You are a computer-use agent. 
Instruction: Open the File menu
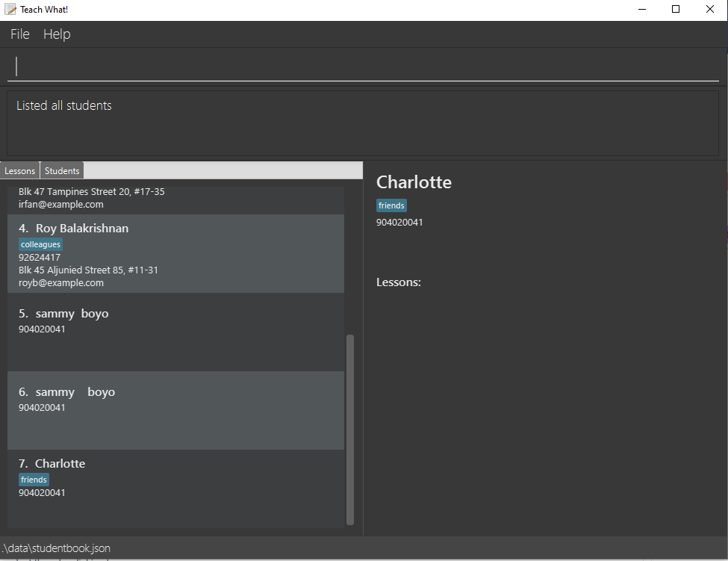(x=20, y=34)
